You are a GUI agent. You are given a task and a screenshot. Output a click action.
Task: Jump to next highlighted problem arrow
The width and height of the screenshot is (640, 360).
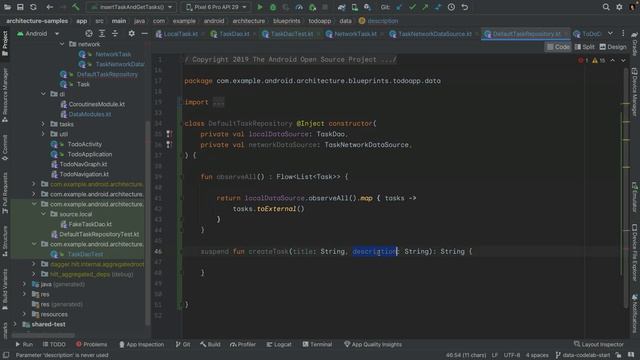coord(623,60)
